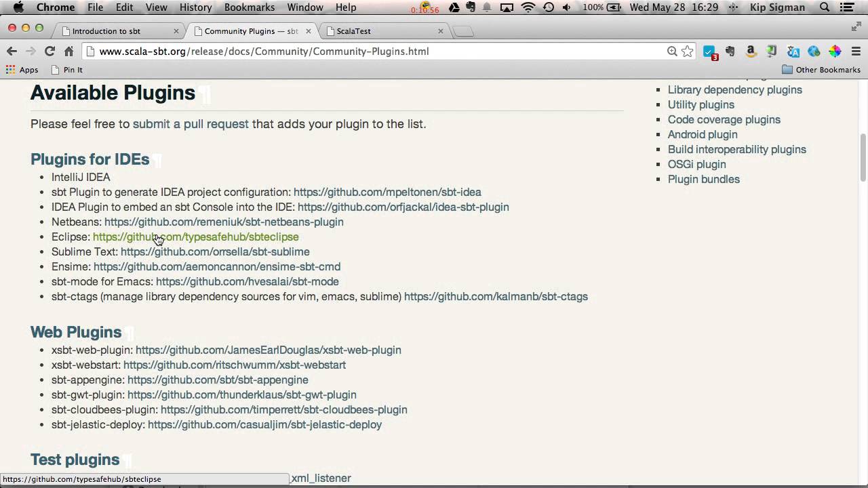The width and height of the screenshot is (868, 488).
Task: Jump to OSGi plugin in sidebar
Action: (697, 165)
